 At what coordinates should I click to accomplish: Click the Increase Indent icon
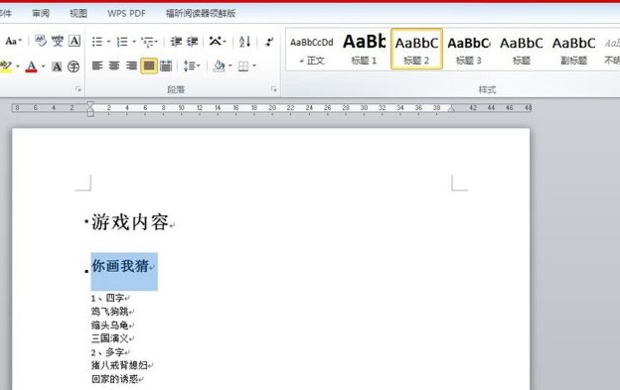point(193,42)
